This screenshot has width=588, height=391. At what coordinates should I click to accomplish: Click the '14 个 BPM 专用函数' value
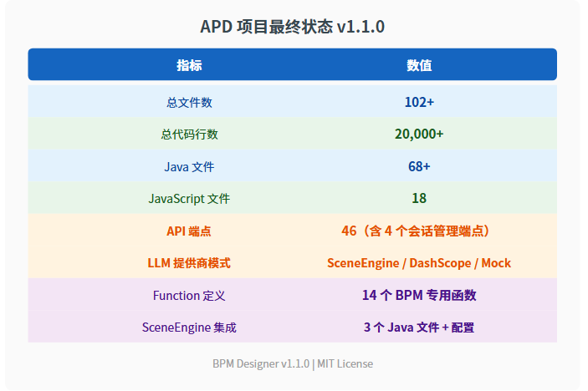click(x=419, y=295)
